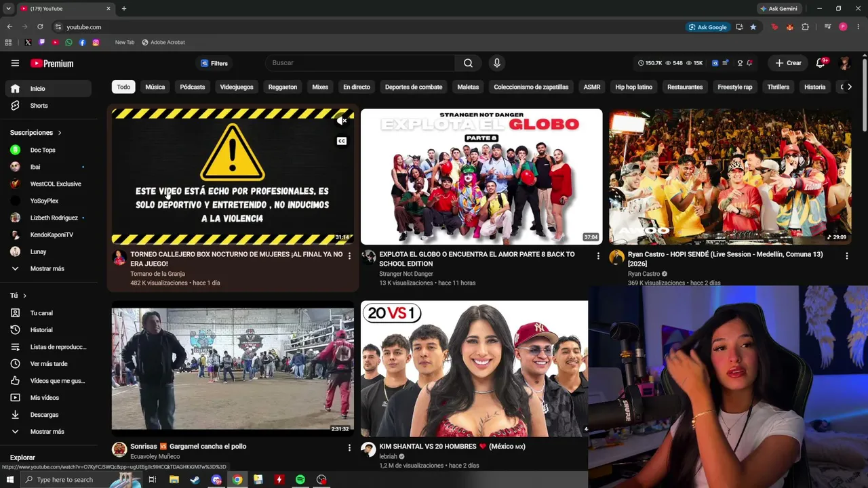Toggle closed captions on video preview
This screenshot has height=488, width=868.
pyautogui.click(x=342, y=141)
